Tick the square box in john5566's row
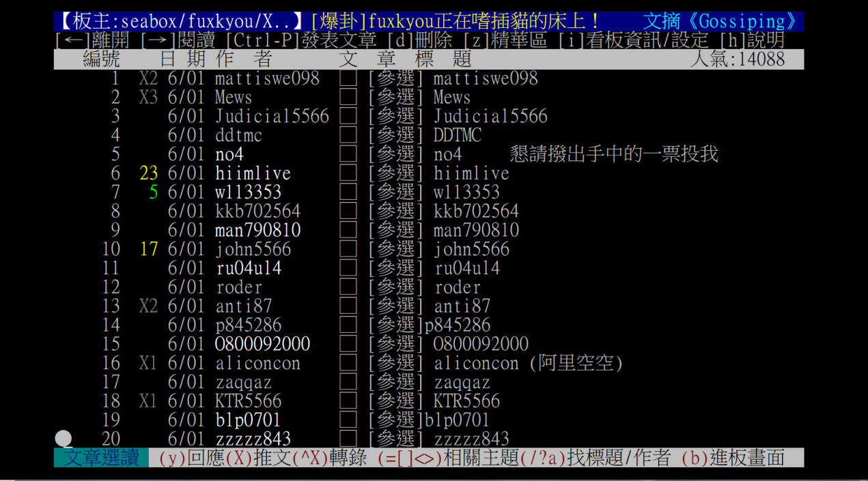Image resolution: width=868 pixels, height=481 pixels. (x=348, y=249)
